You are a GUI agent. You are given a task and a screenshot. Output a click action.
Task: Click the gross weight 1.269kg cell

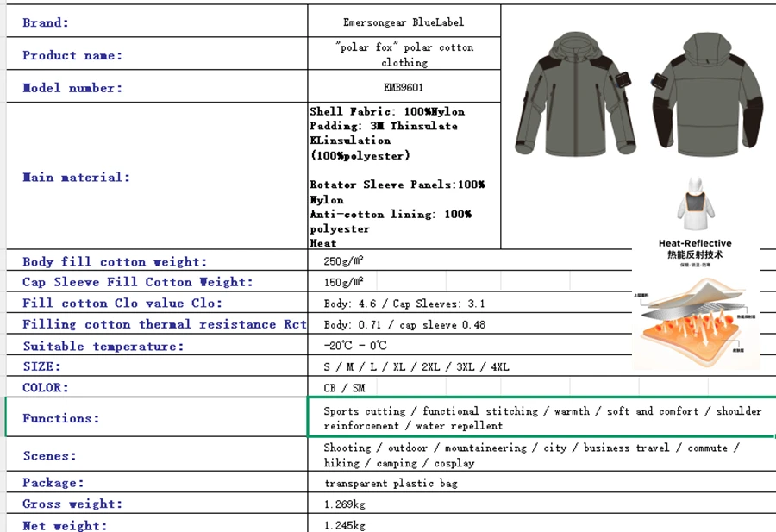(x=542, y=504)
